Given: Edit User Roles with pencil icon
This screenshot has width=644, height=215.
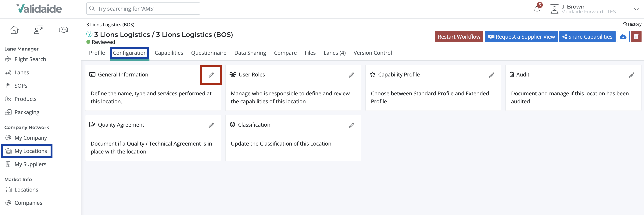Looking at the screenshot, I should [x=351, y=75].
